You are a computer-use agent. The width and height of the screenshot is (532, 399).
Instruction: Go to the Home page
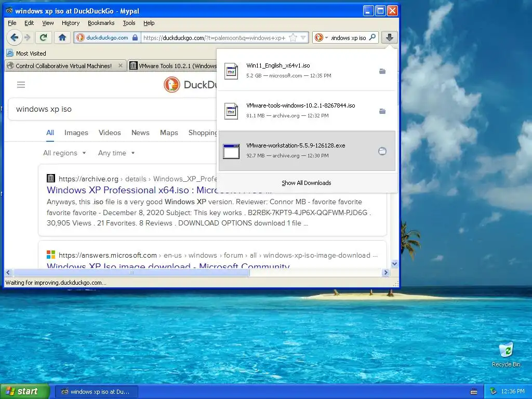62,37
